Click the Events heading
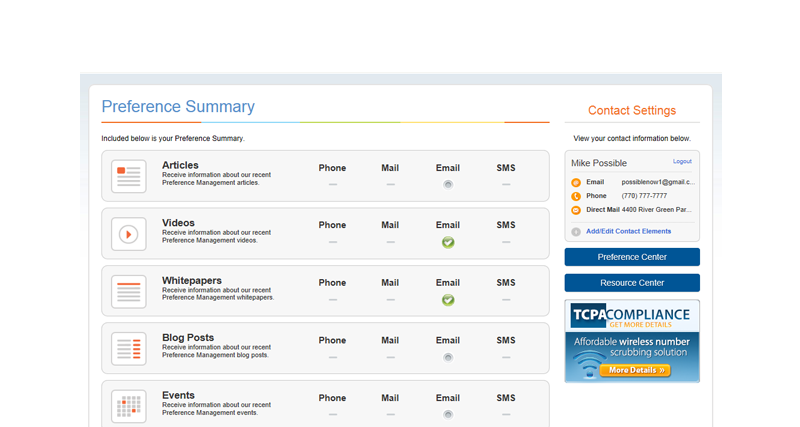The image size is (800, 427). [178, 395]
